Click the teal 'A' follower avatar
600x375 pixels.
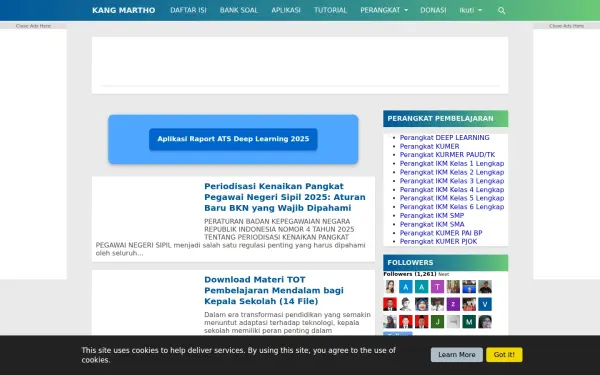pyautogui.click(x=422, y=287)
